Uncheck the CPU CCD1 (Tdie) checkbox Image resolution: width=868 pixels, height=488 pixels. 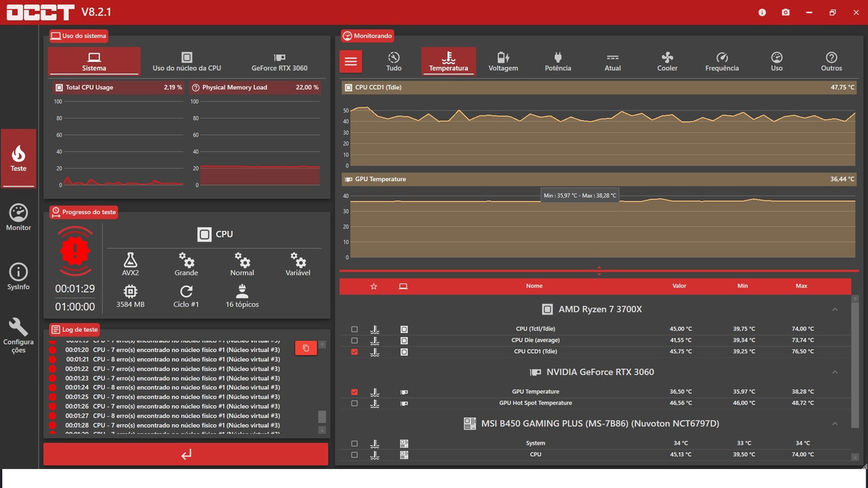click(x=355, y=352)
